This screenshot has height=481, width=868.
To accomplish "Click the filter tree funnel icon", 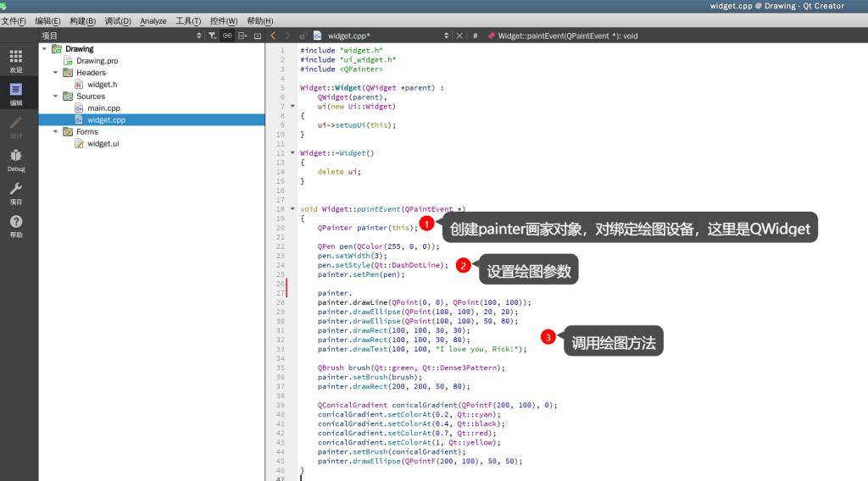I will [213, 36].
